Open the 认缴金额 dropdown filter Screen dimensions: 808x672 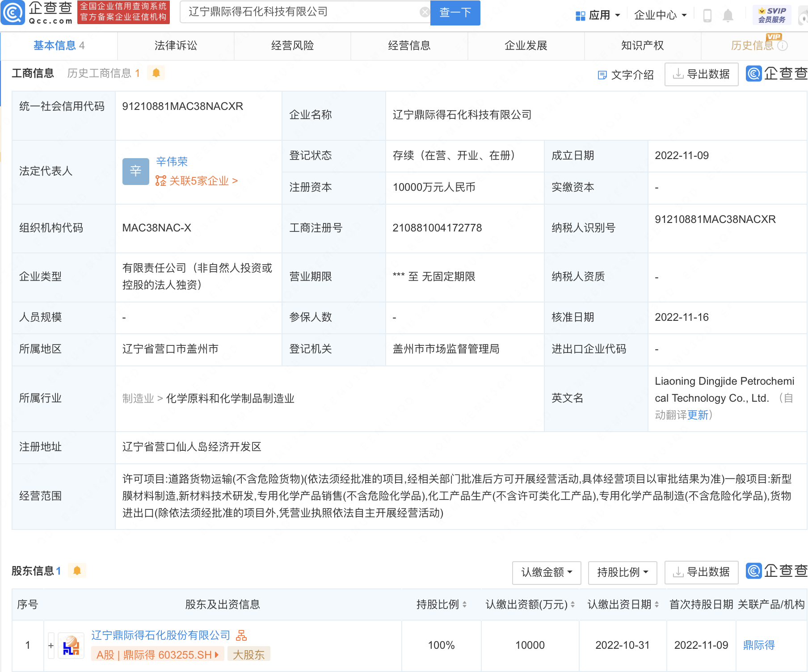[x=546, y=572]
